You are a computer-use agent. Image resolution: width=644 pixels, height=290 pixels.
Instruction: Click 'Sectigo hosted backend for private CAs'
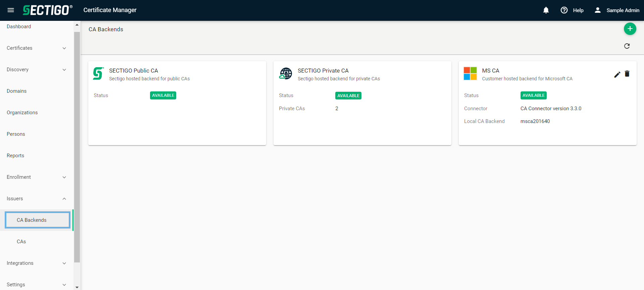339,79
